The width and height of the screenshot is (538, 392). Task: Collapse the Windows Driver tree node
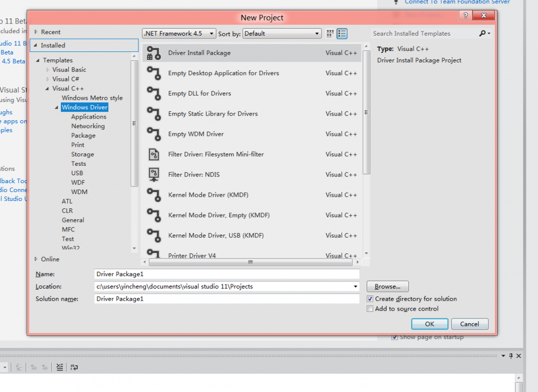tap(56, 107)
